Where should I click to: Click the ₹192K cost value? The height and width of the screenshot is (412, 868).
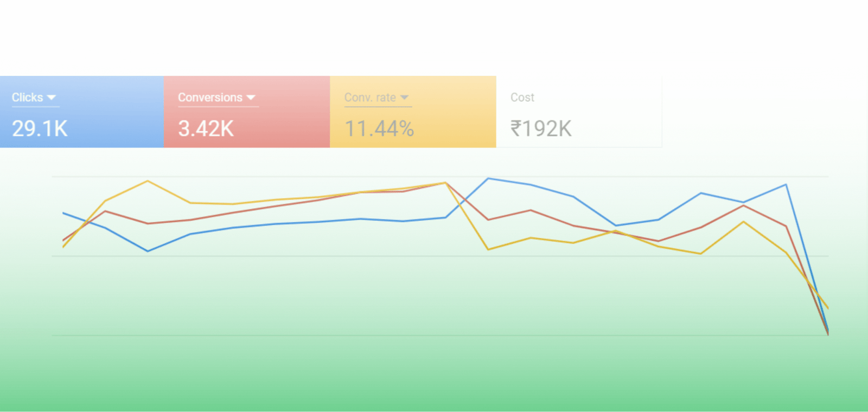pyautogui.click(x=541, y=128)
